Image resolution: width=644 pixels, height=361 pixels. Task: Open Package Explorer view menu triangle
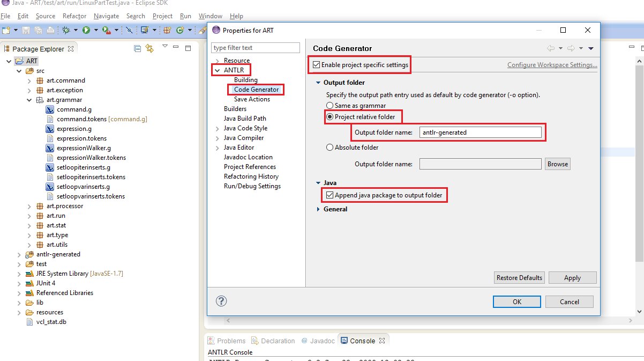[x=165, y=46]
